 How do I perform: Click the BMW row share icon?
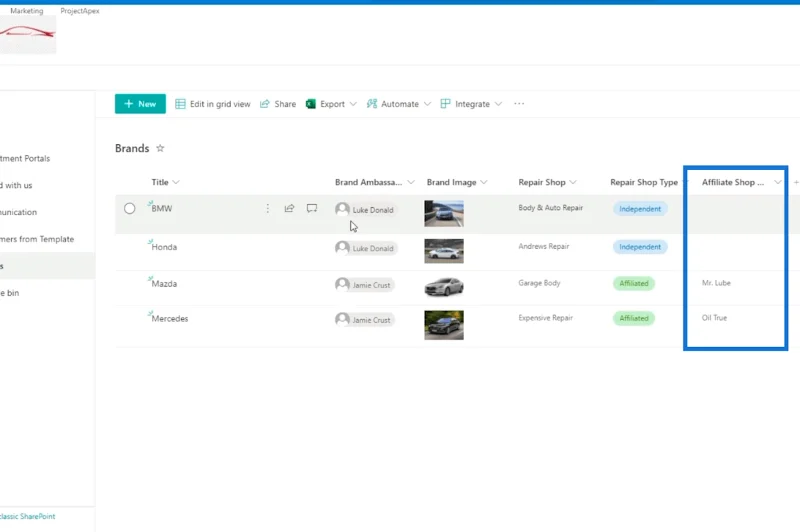coord(289,208)
